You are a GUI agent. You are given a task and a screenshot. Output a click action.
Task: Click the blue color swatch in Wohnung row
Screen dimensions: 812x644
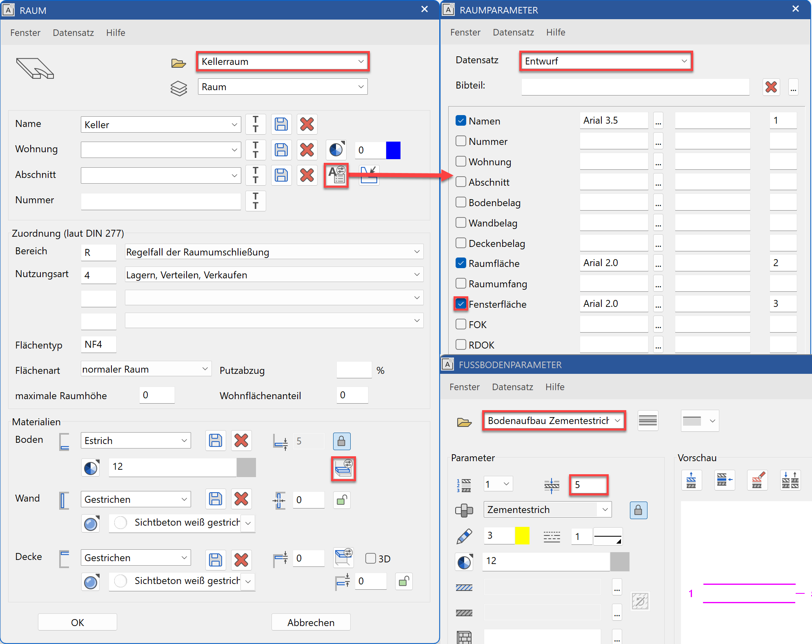coord(393,150)
